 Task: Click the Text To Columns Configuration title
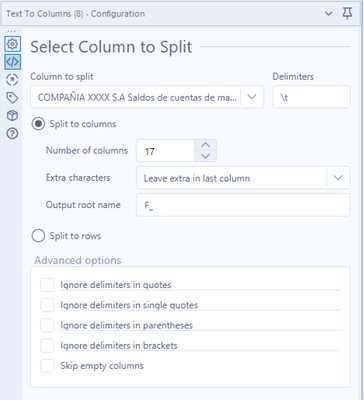pos(76,14)
